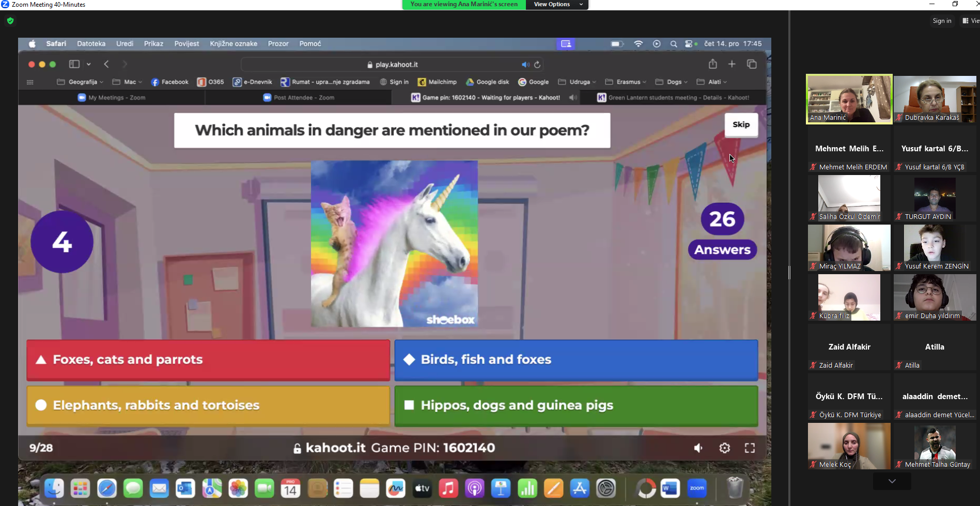Expand the Udruga bookmarks folder
Screen dimensions: 980x506
point(577,82)
